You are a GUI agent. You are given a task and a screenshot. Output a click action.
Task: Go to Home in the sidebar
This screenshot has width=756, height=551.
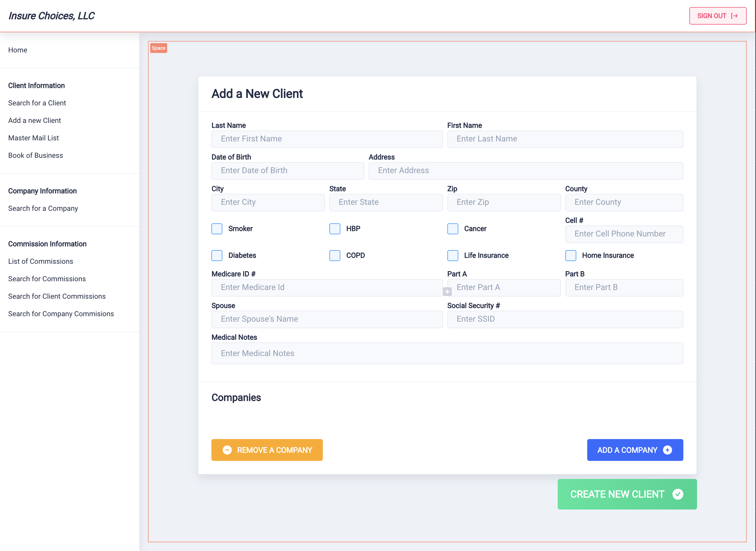point(18,50)
